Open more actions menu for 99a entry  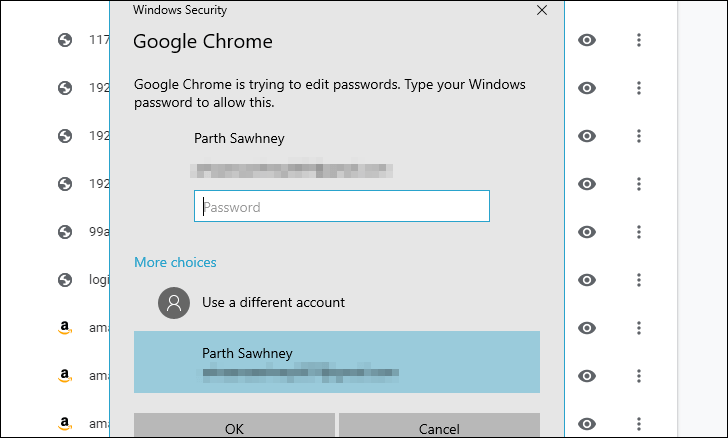point(639,232)
